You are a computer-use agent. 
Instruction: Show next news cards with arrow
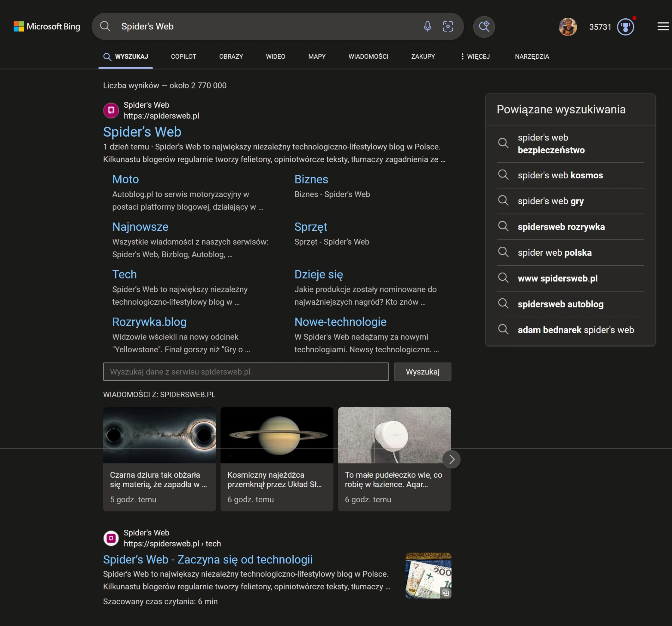tap(452, 459)
